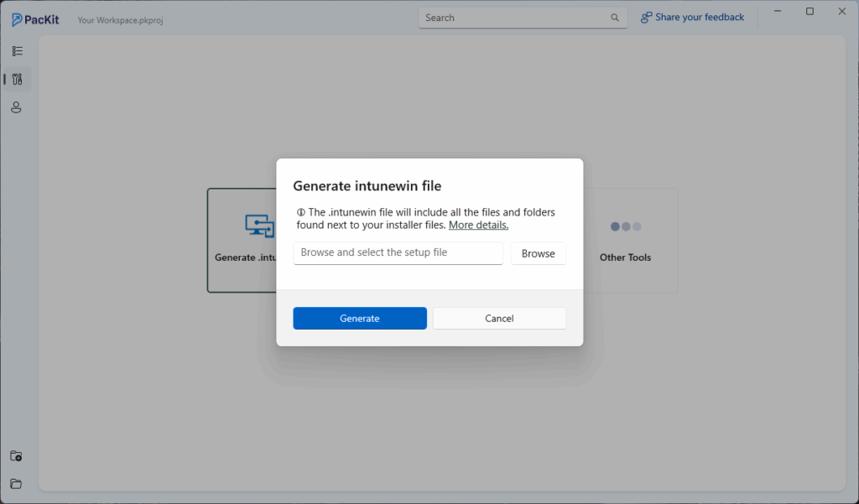
Task: Click the three-dots Other Tools icon
Action: (x=625, y=226)
